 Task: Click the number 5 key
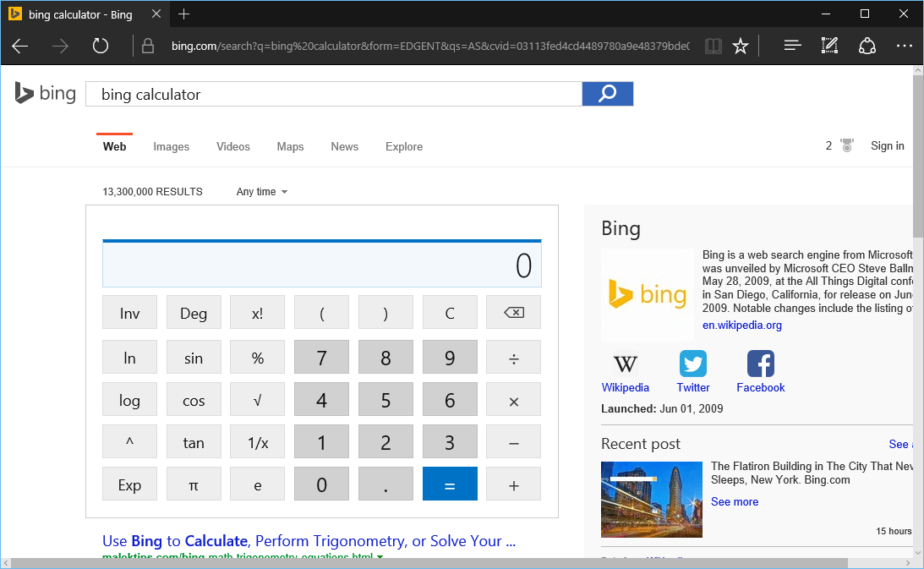point(385,400)
